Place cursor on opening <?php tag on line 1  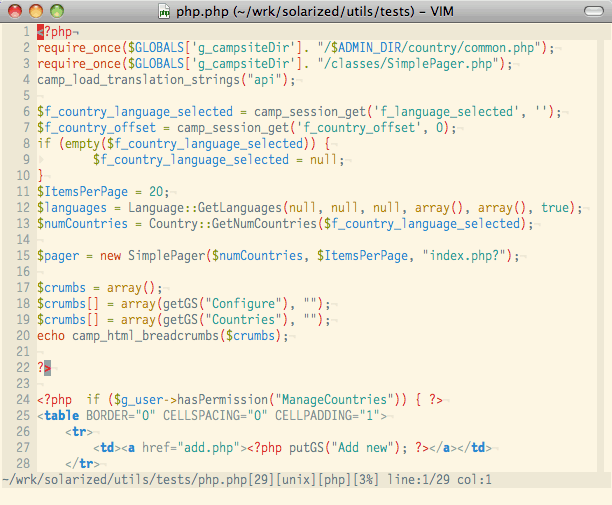click(53, 32)
